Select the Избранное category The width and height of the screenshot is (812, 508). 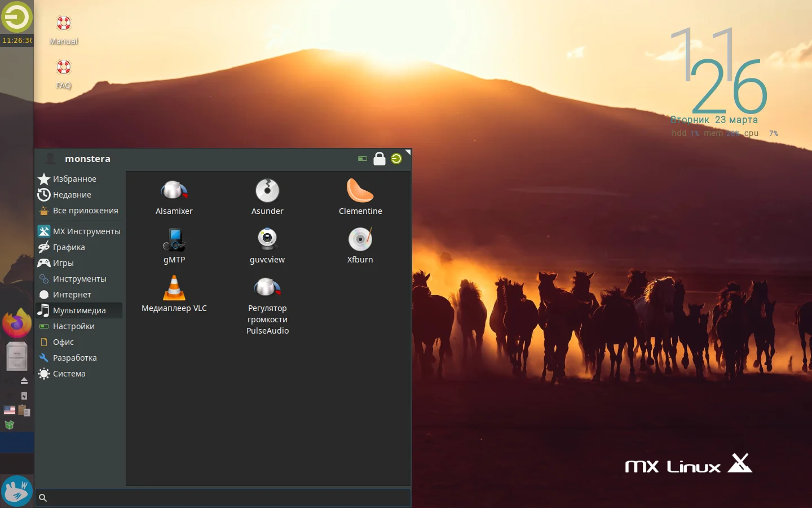[x=80, y=179]
